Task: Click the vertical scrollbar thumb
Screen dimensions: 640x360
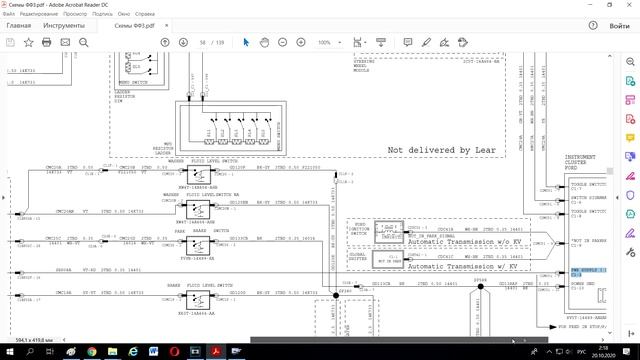Action: click(x=610, y=171)
